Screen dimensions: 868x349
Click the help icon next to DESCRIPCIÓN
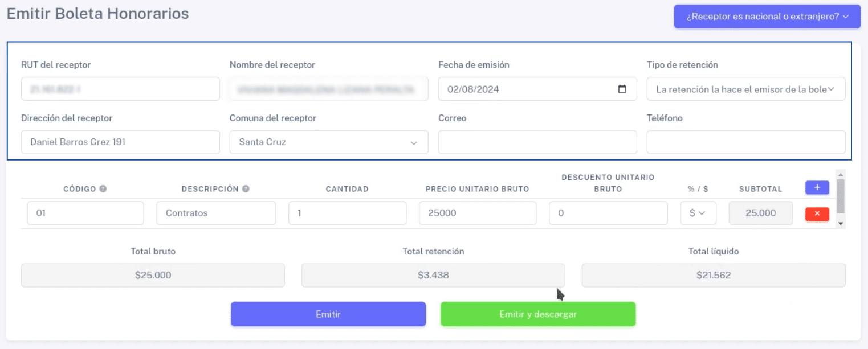pyautogui.click(x=246, y=189)
